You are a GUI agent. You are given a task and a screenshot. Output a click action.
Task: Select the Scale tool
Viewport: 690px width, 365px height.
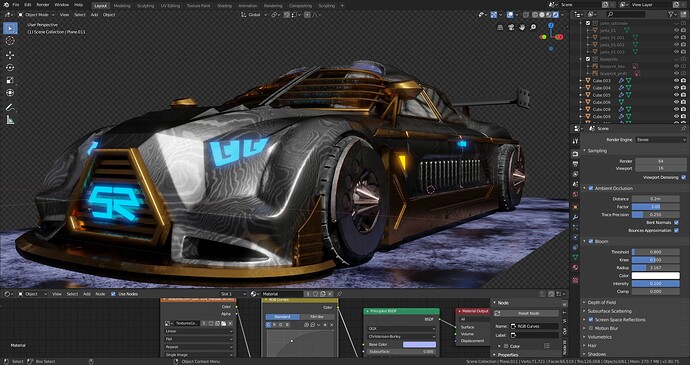[10, 80]
